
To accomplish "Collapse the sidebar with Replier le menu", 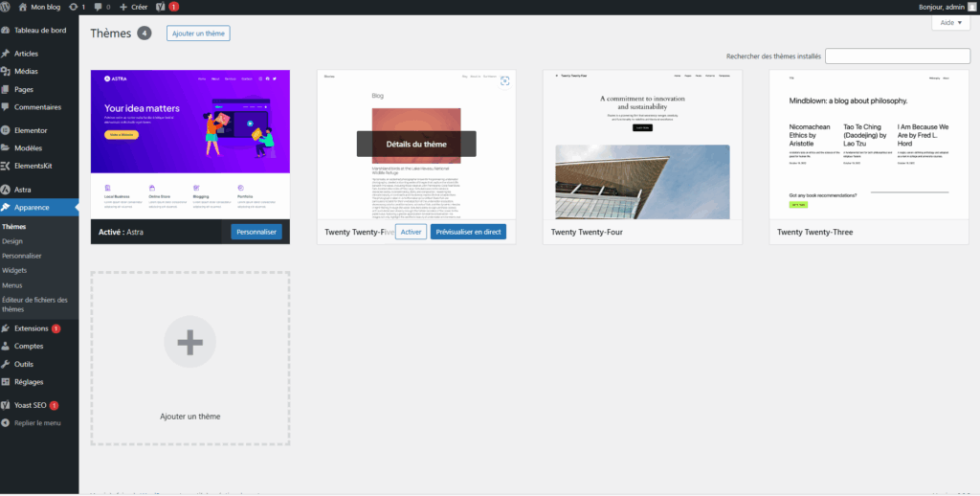I will click(36, 422).
